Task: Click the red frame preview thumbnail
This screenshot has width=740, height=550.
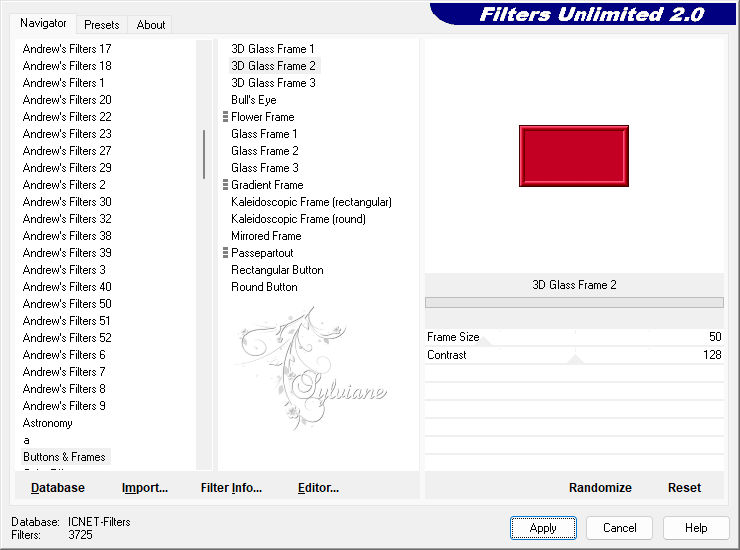Action: tap(574, 156)
